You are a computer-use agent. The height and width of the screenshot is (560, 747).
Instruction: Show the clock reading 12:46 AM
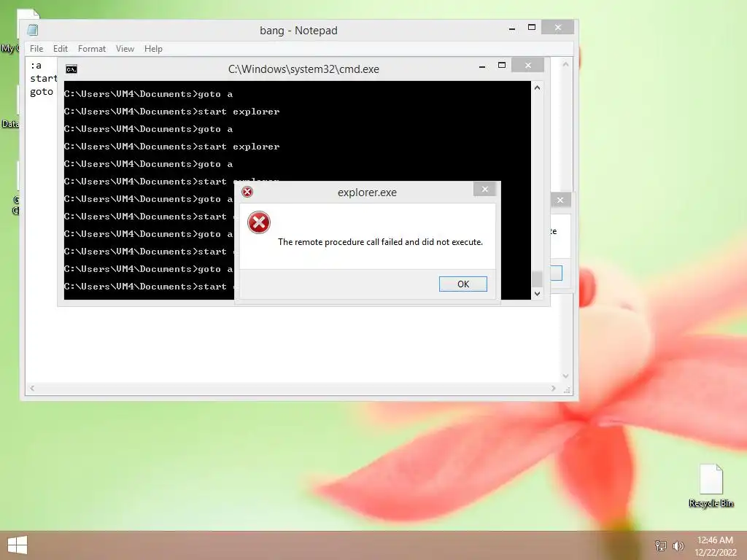click(x=715, y=540)
